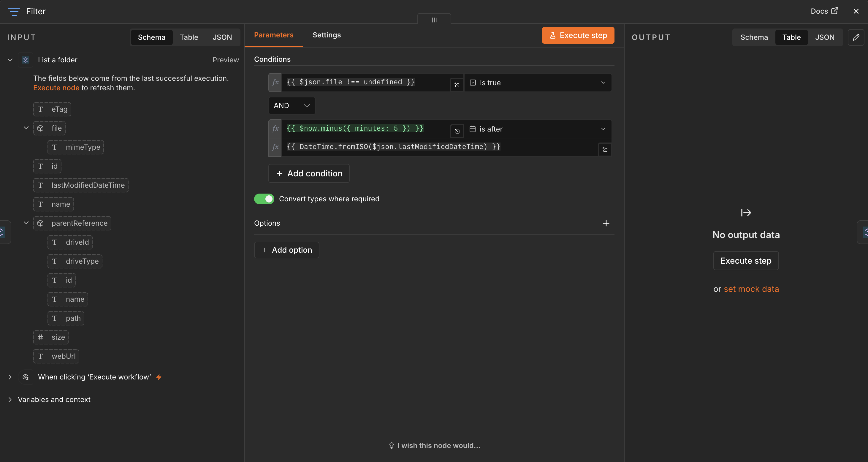Open expression editor for DateTime.fromISO field

click(605, 150)
